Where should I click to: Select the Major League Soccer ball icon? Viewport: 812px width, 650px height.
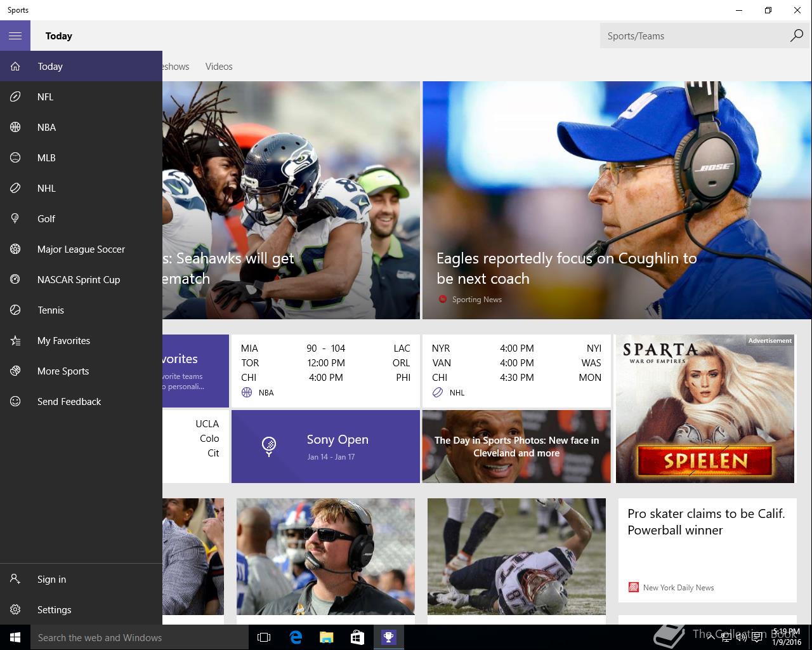15,249
